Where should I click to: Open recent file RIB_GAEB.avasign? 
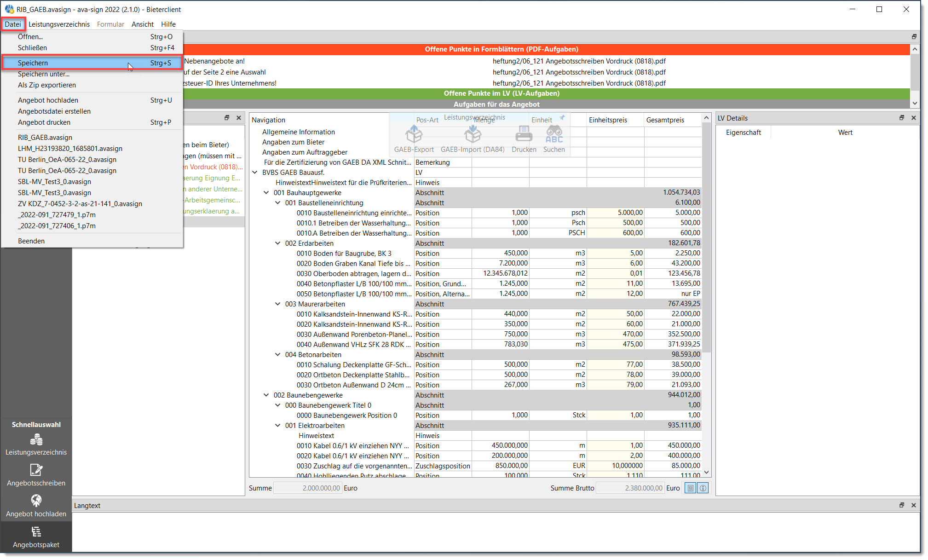(x=92, y=138)
